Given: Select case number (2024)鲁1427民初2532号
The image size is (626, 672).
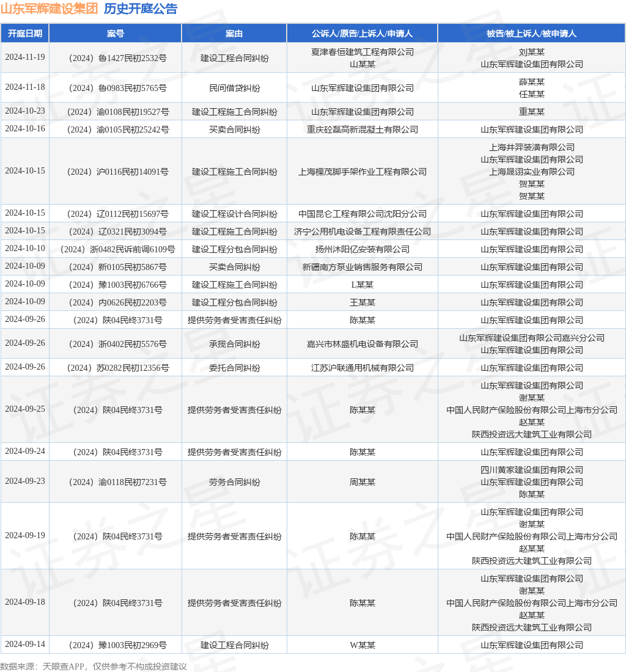Looking at the screenshot, I should pos(117,58).
